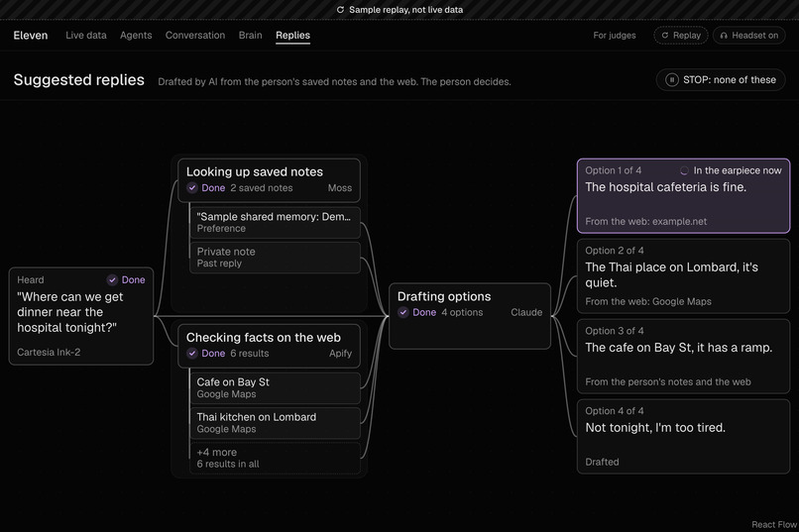
Task: Choose Option 1 hospital cafeteria reply
Action: pos(683,196)
